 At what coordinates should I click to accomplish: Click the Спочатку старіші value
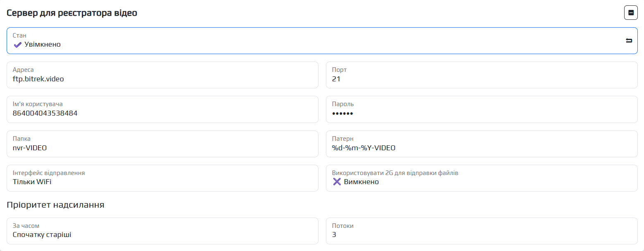coord(42,235)
